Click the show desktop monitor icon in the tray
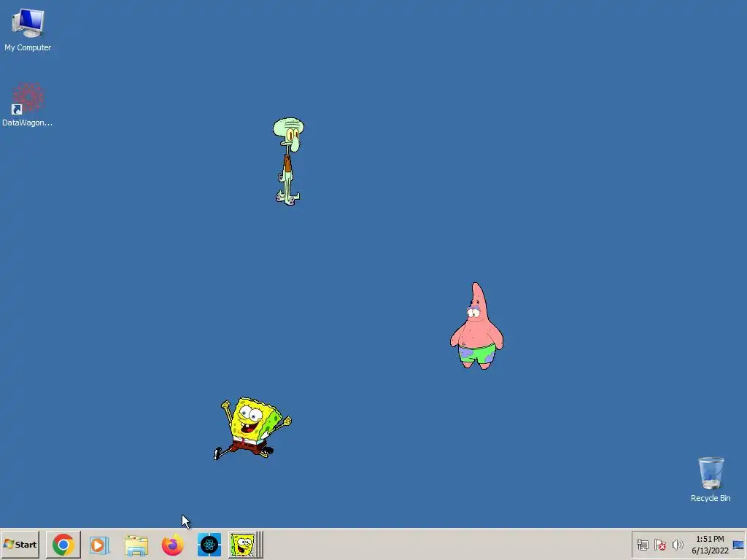 point(738,545)
